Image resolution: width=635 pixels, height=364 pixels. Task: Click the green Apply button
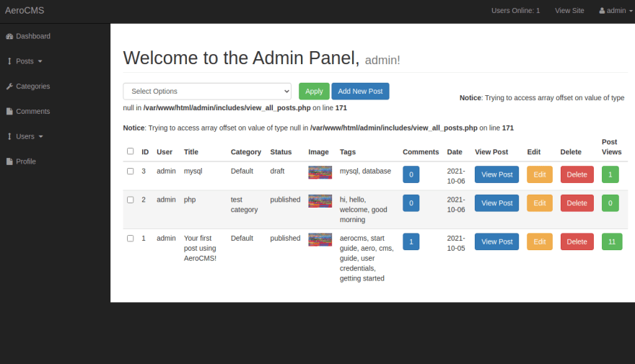tap(314, 92)
